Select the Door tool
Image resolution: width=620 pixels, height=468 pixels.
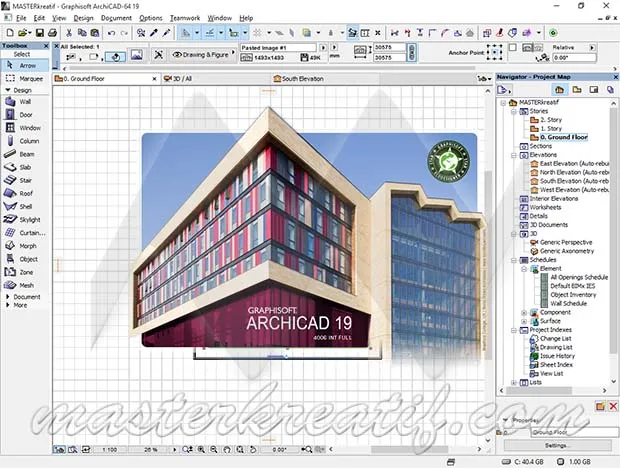coord(25,115)
